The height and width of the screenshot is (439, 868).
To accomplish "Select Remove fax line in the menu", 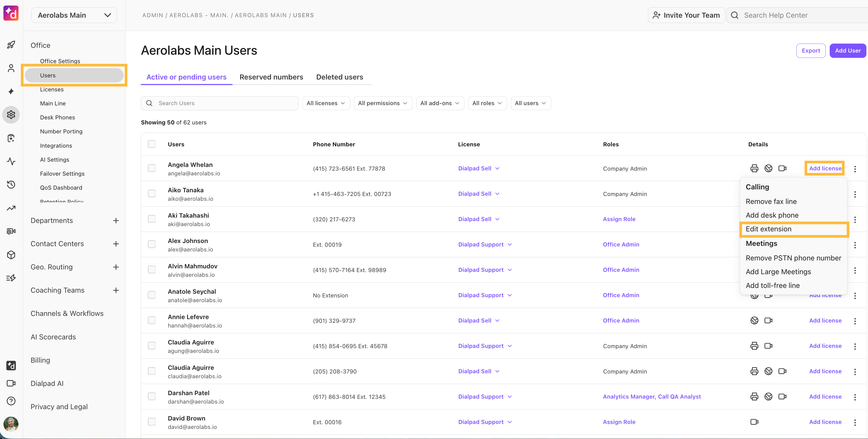I will pyautogui.click(x=771, y=202).
